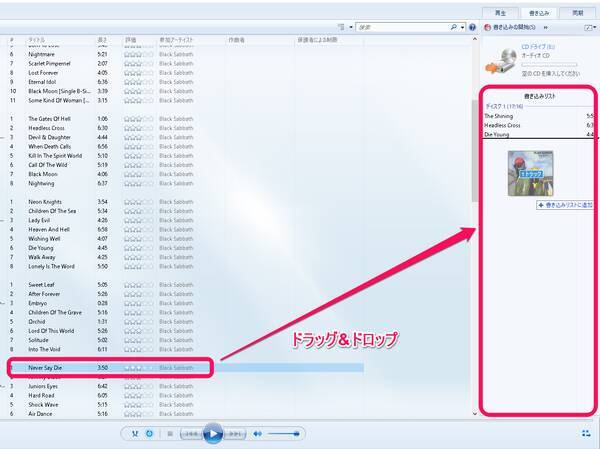Mute sound with the speaker icon
This screenshot has width=600, height=449.
[258, 434]
